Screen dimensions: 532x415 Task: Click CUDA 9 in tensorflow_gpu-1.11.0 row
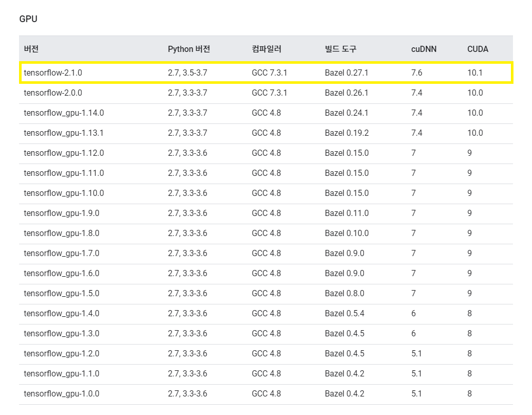[x=470, y=173]
